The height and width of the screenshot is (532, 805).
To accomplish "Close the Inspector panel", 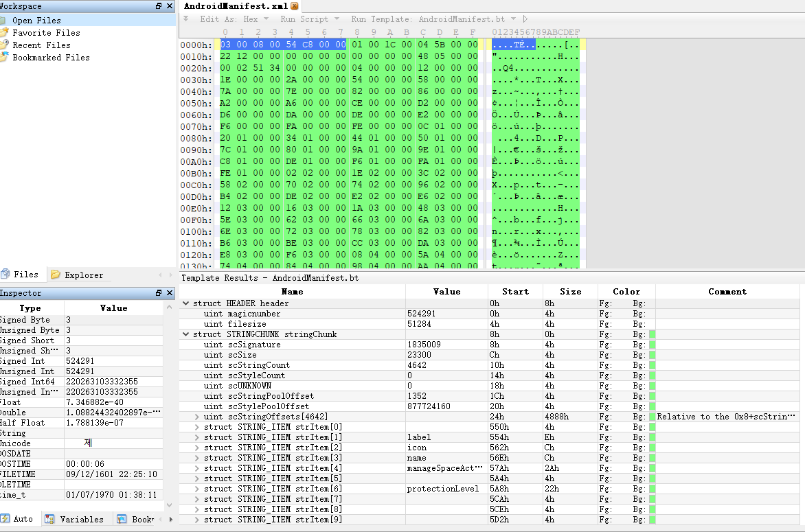I will (x=170, y=293).
